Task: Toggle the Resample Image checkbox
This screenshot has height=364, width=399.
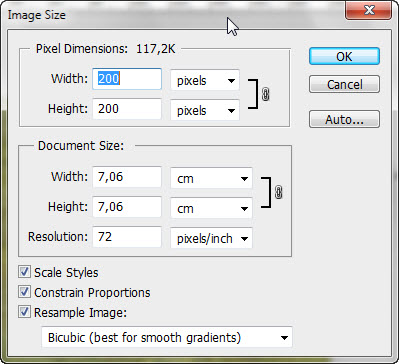Action: (x=24, y=312)
